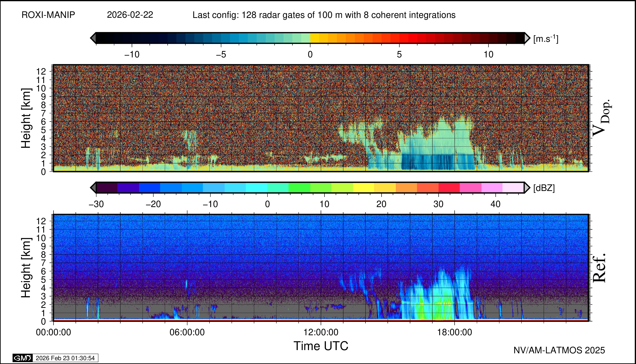Click the 'Time UTC' axis title

pyautogui.click(x=321, y=346)
